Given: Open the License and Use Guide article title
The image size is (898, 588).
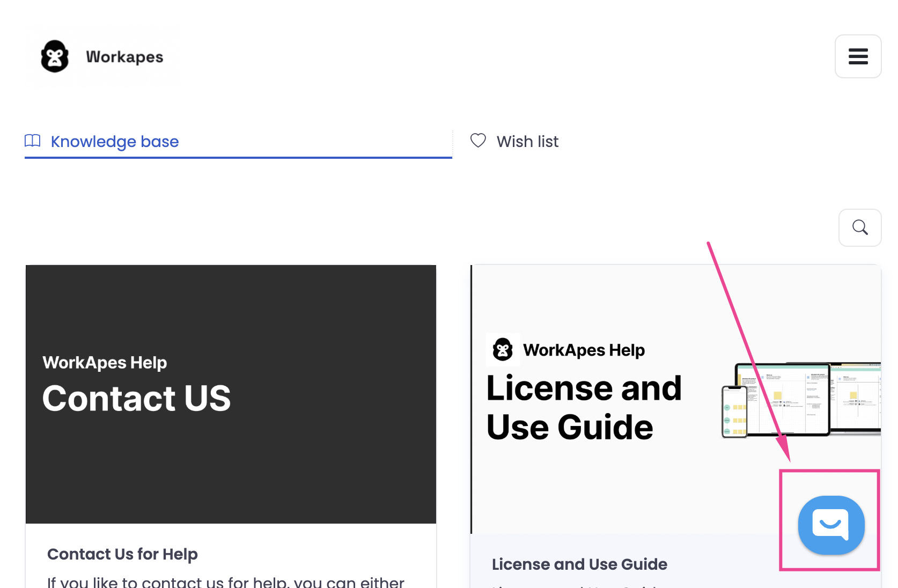Looking at the screenshot, I should 579,564.
